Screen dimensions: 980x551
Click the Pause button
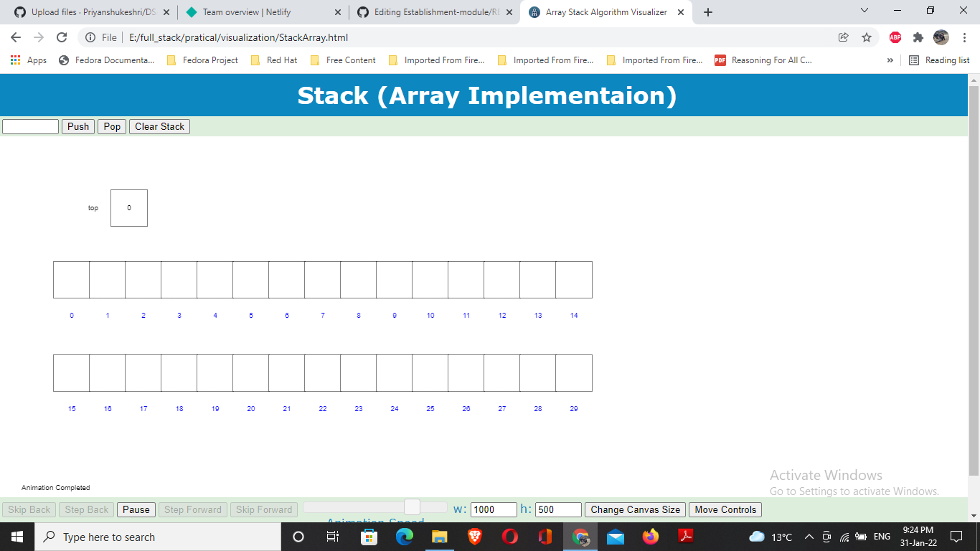136,509
